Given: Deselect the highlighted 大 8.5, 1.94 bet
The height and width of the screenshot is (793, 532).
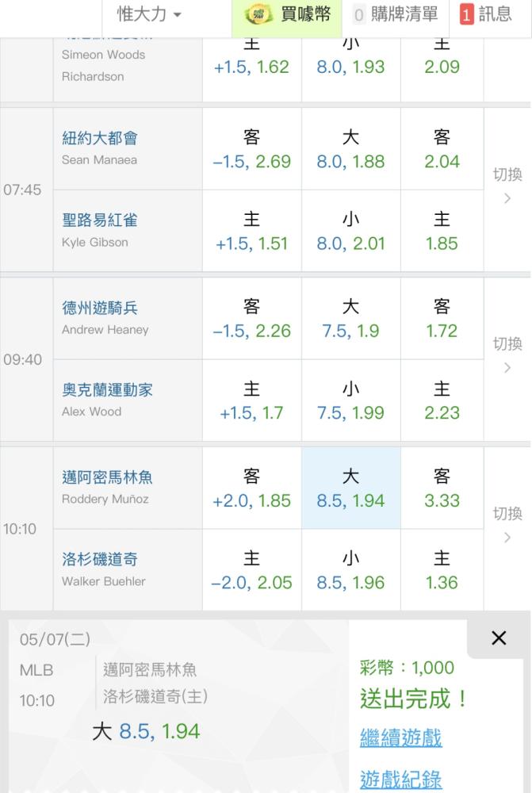Looking at the screenshot, I should [x=351, y=488].
